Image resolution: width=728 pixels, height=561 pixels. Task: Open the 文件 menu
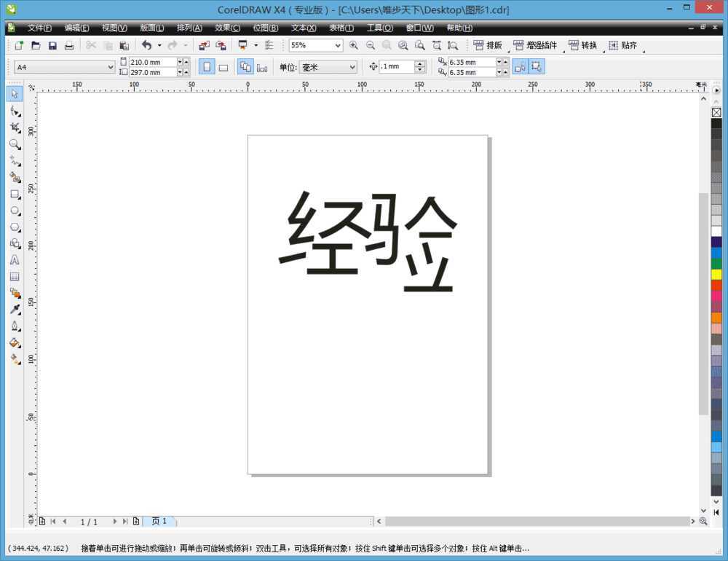coord(39,28)
